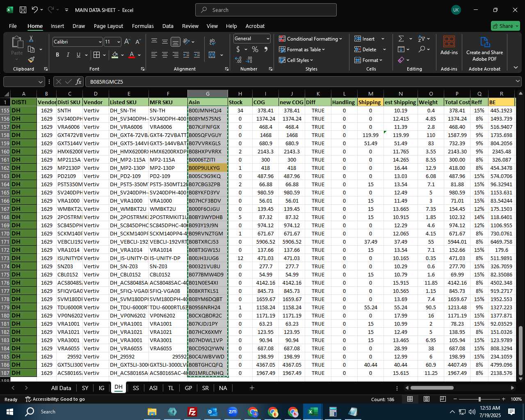Click the Format cells button

[x=368, y=60]
